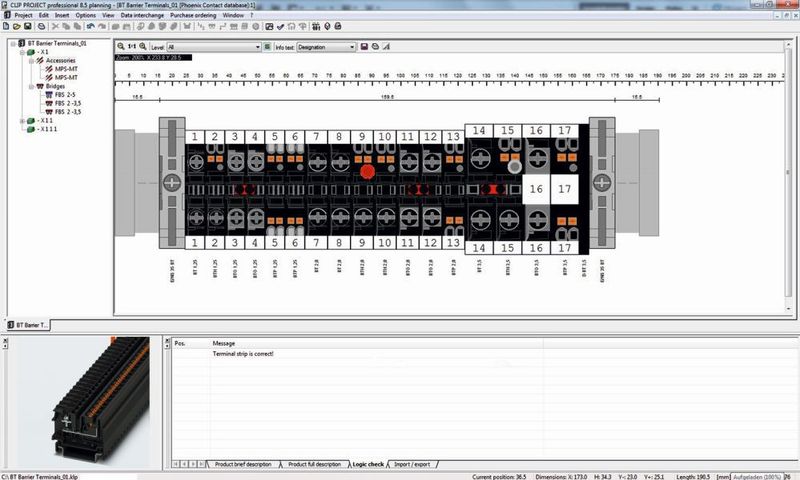Open the Insert menu
Screen dimensions: 800x480
point(62,15)
